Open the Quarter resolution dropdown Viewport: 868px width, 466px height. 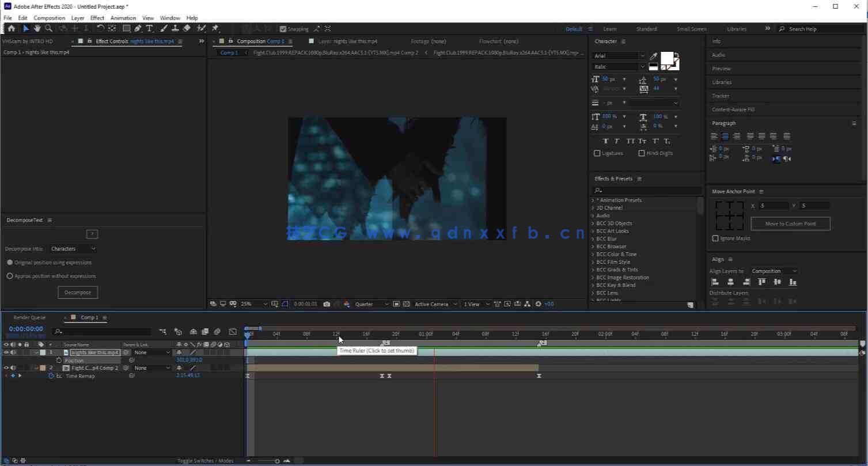tap(372, 304)
